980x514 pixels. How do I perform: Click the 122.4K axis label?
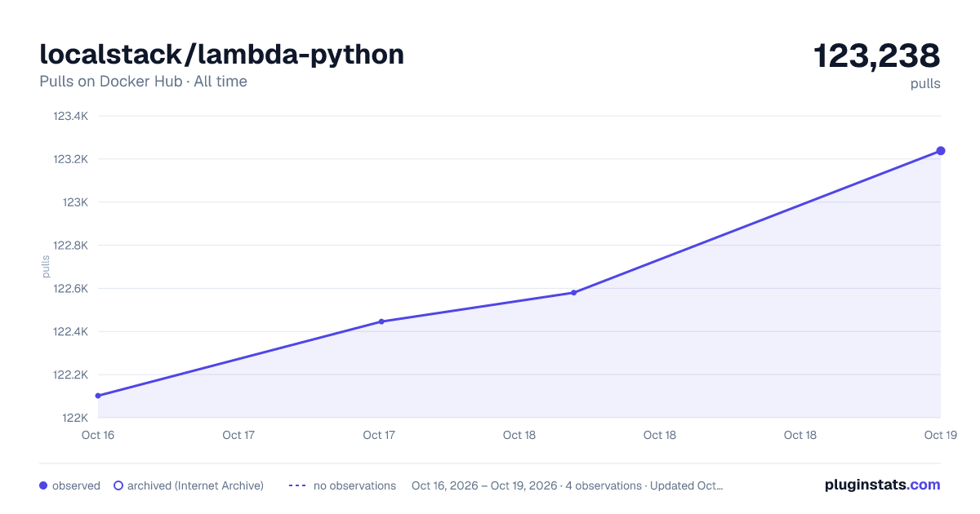tap(71, 332)
